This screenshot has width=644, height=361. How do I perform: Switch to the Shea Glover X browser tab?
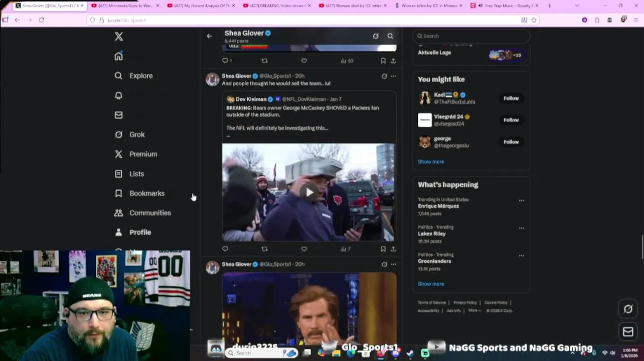[49, 6]
